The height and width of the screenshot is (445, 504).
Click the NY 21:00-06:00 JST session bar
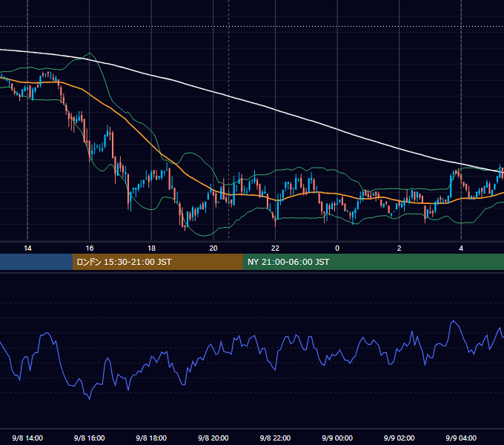click(x=373, y=262)
